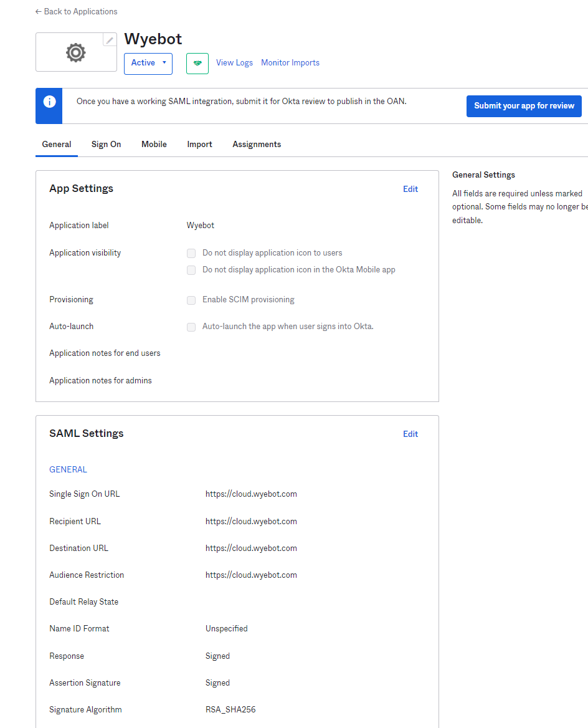Open the Monitor Imports link

[290, 63]
